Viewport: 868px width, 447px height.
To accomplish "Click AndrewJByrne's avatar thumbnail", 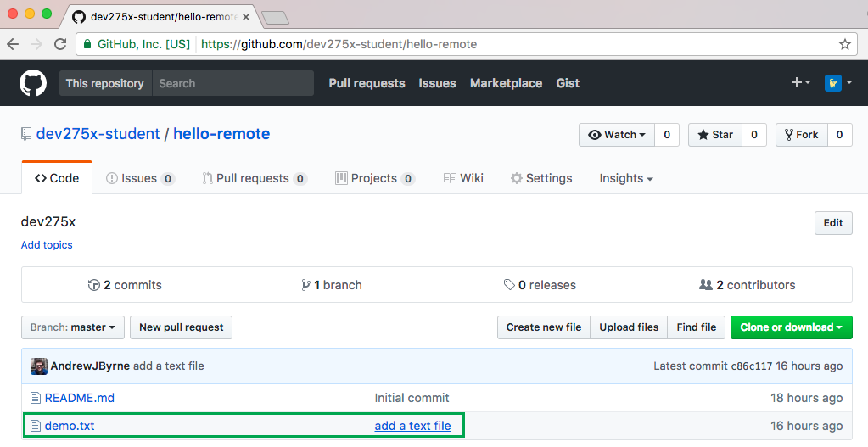I will (39, 366).
